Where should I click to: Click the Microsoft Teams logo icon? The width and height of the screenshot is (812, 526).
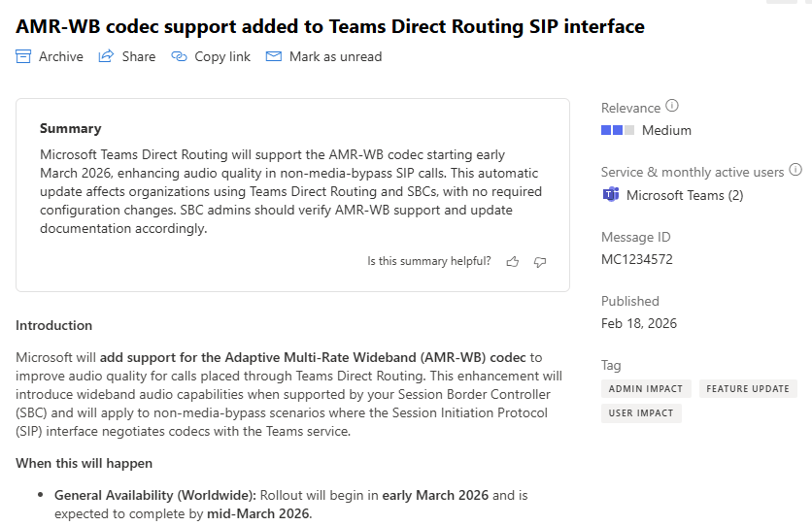tap(610, 195)
